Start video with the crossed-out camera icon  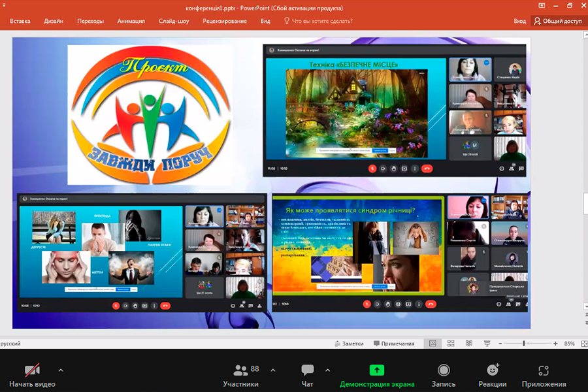(x=32, y=371)
